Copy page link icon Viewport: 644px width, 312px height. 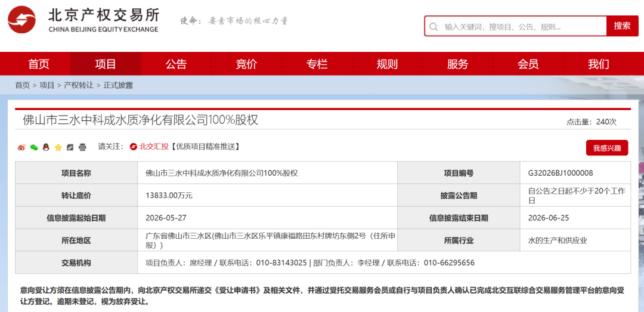click(x=70, y=147)
